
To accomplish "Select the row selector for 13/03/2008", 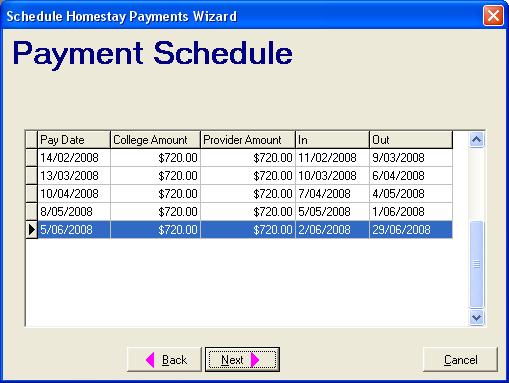I will click(x=31, y=175).
